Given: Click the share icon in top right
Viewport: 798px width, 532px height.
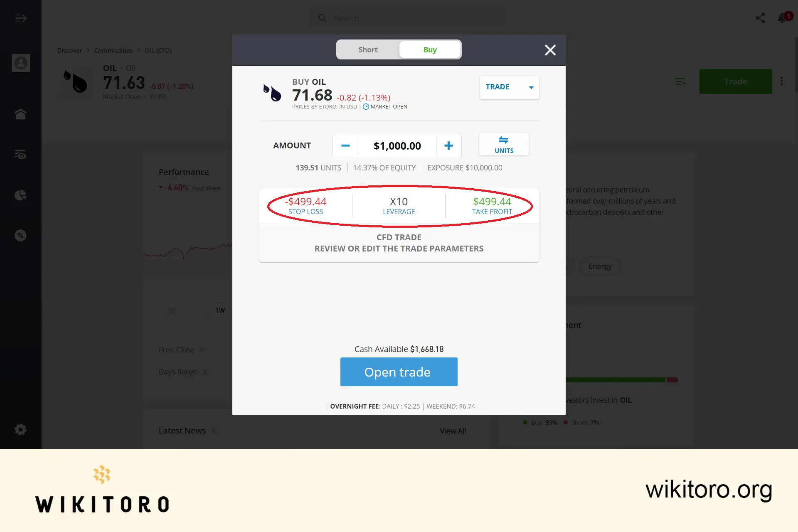Looking at the screenshot, I should [761, 18].
